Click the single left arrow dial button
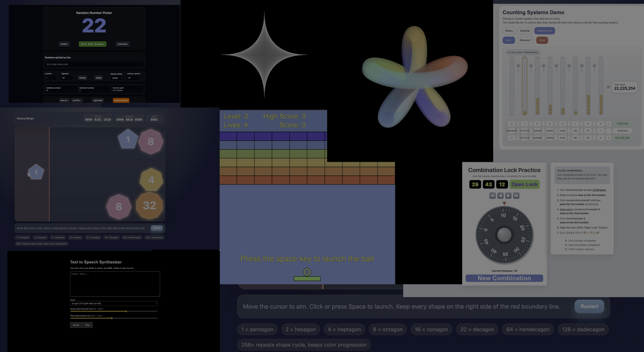Viewport: 644px width, 352px height. click(x=500, y=196)
